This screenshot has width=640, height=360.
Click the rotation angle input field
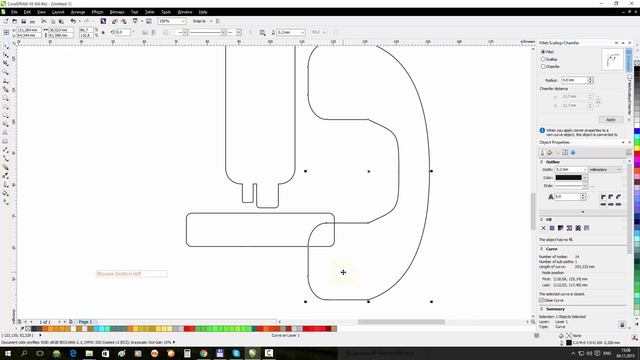click(122, 32)
